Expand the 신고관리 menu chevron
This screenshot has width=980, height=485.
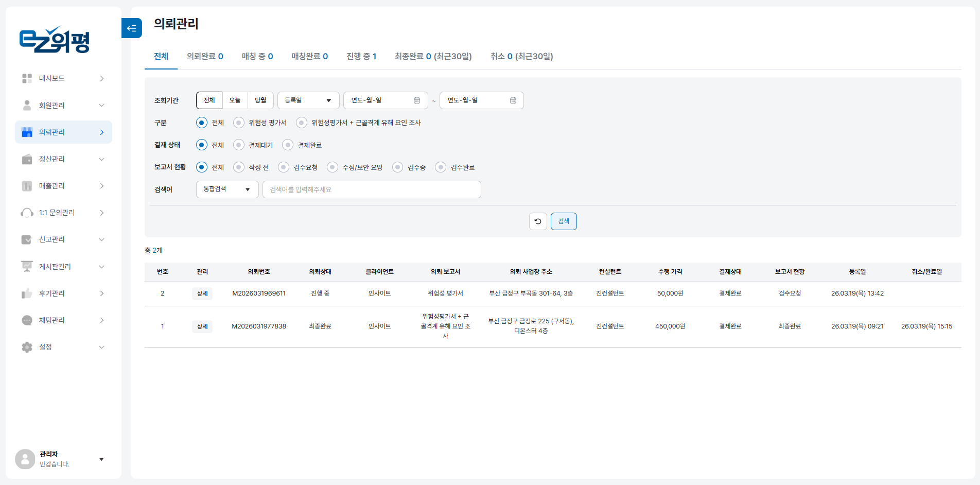point(101,239)
